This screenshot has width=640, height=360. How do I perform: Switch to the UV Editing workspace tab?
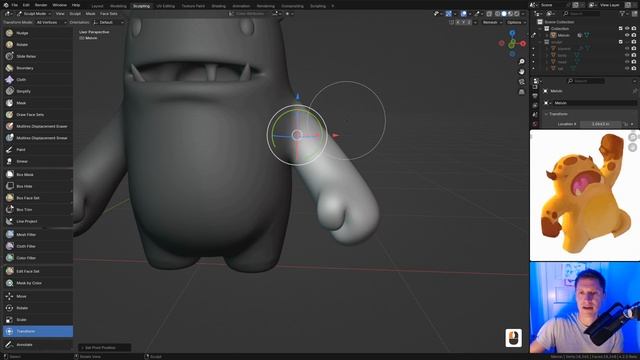coord(165,6)
